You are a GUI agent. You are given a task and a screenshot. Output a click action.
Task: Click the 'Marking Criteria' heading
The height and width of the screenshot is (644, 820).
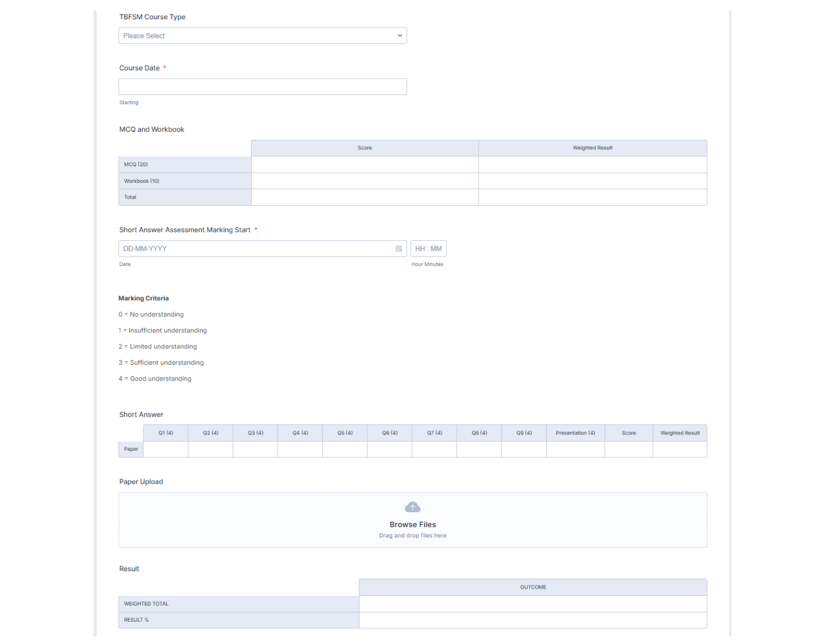[143, 299]
